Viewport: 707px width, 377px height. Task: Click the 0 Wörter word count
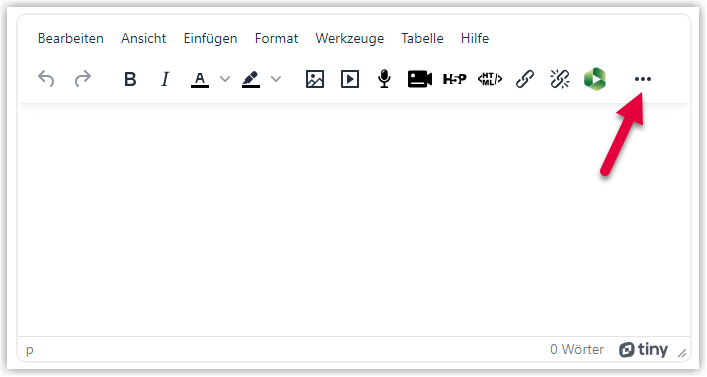point(577,349)
